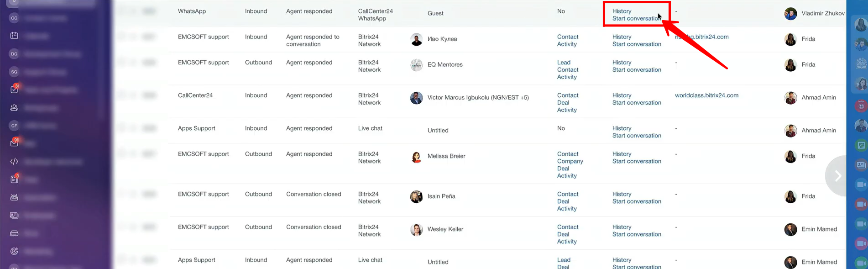Open the green checkmark task icon on right panel
The width and height of the screenshot is (868, 269).
point(861,145)
